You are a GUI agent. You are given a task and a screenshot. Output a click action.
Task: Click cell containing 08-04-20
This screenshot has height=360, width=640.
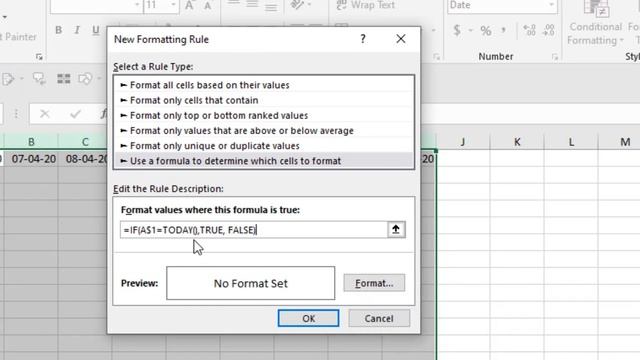click(x=83, y=159)
